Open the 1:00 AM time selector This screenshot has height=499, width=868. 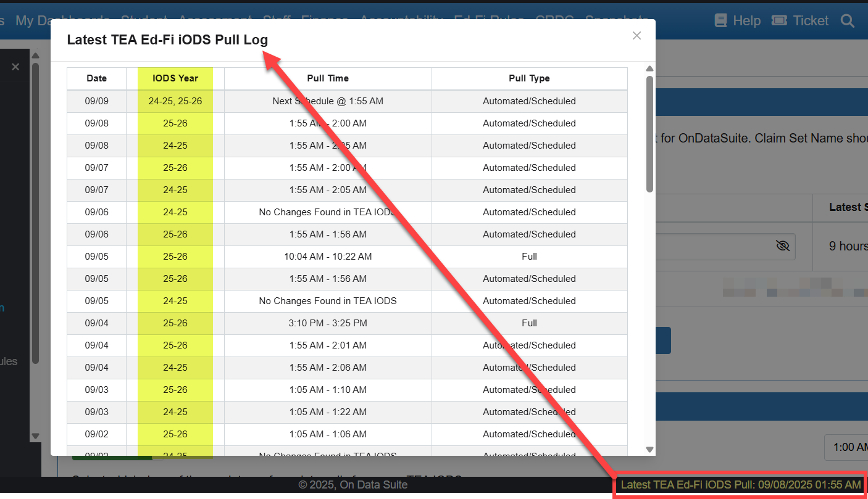coord(846,447)
